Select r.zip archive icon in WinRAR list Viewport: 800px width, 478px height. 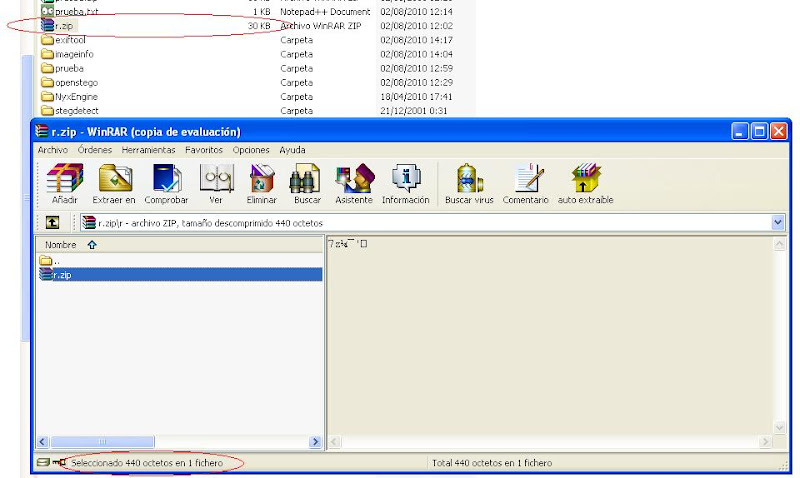click(x=46, y=274)
